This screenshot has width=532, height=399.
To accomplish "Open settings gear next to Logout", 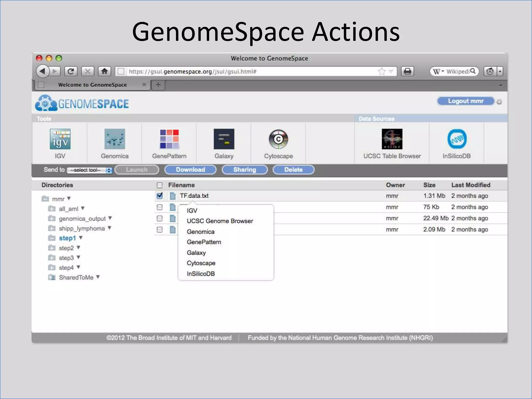I will coord(499,102).
